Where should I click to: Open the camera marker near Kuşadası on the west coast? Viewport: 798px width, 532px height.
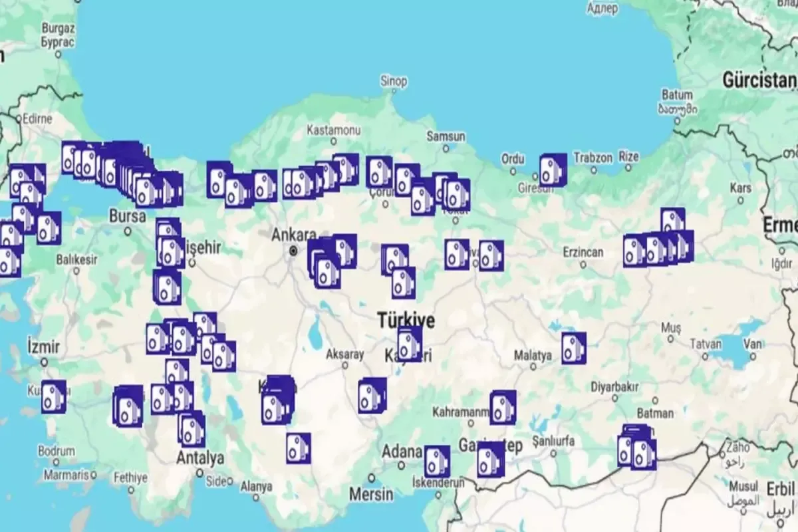coord(54,396)
